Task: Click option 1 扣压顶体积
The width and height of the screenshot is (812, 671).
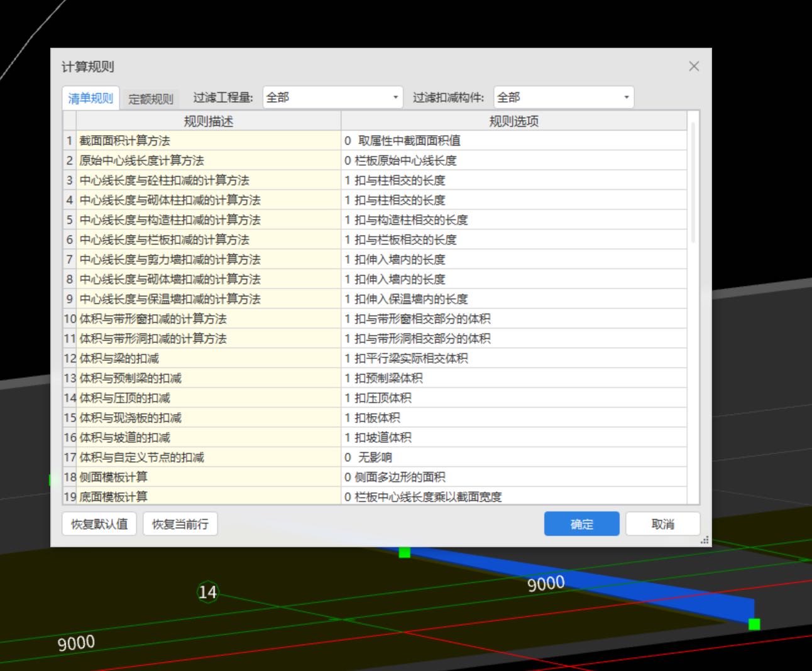Action: 514,398
